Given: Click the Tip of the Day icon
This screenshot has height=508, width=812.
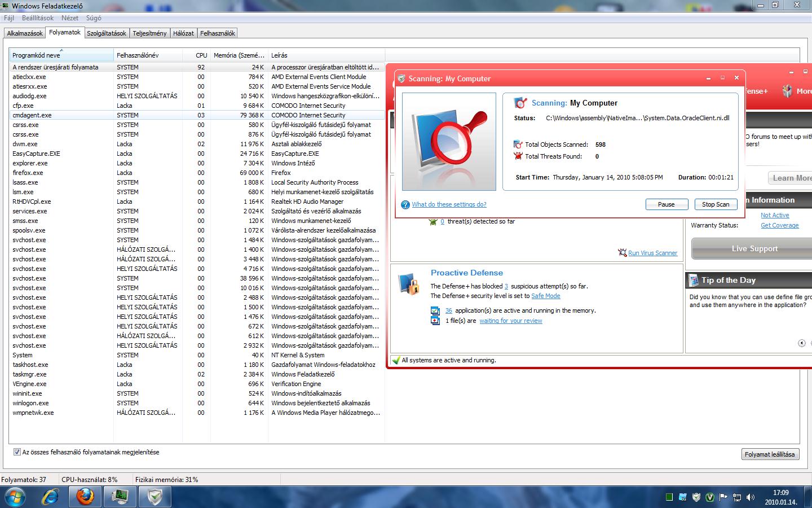Looking at the screenshot, I should click(693, 280).
